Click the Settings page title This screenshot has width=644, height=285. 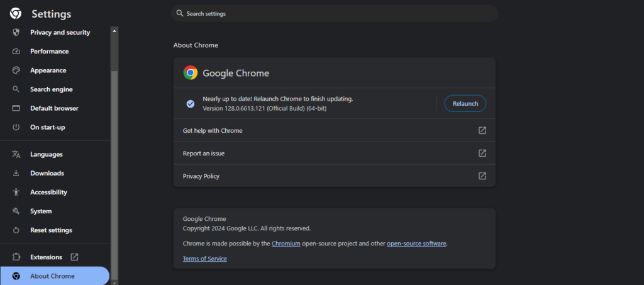(52, 14)
